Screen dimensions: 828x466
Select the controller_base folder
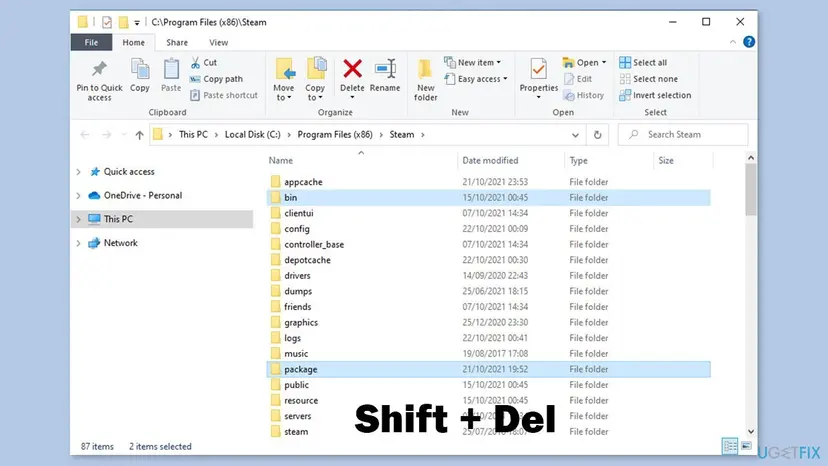pyautogui.click(x=488, y=244)
